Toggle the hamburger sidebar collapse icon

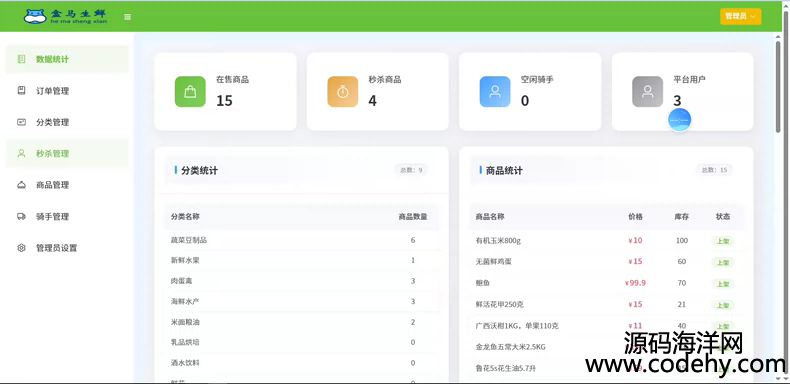point(127,17)
